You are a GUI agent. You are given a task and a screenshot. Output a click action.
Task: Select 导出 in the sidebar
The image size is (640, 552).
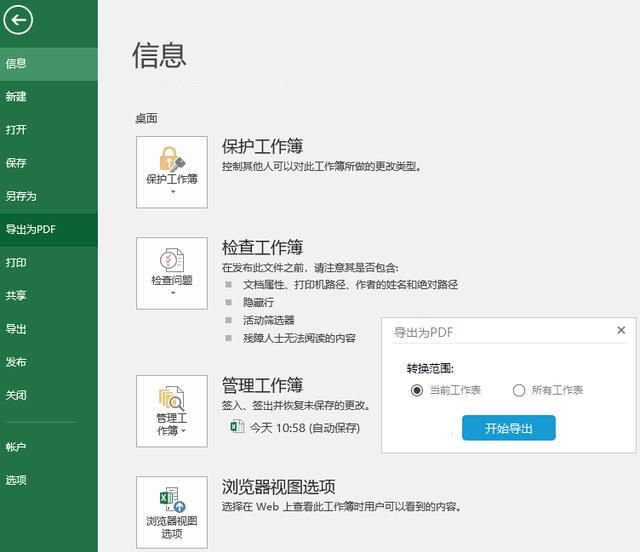49,329
